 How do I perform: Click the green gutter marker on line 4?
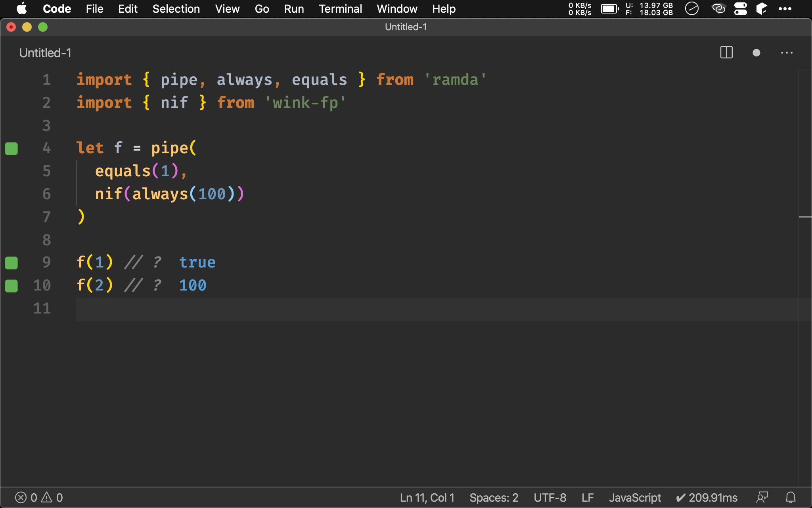pyautogui.click(x=11, y=148)
